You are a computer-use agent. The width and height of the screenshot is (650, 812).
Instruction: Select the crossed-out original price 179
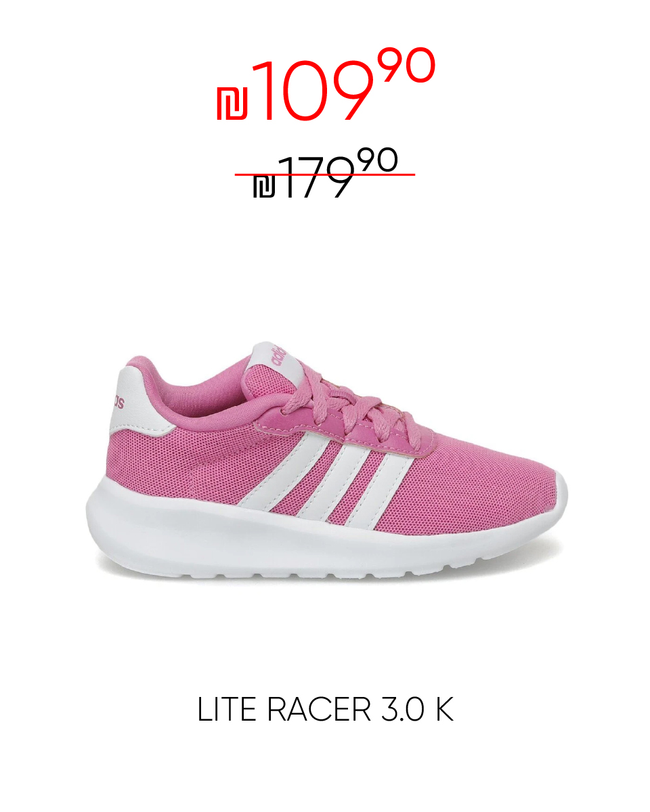(316, 178)
